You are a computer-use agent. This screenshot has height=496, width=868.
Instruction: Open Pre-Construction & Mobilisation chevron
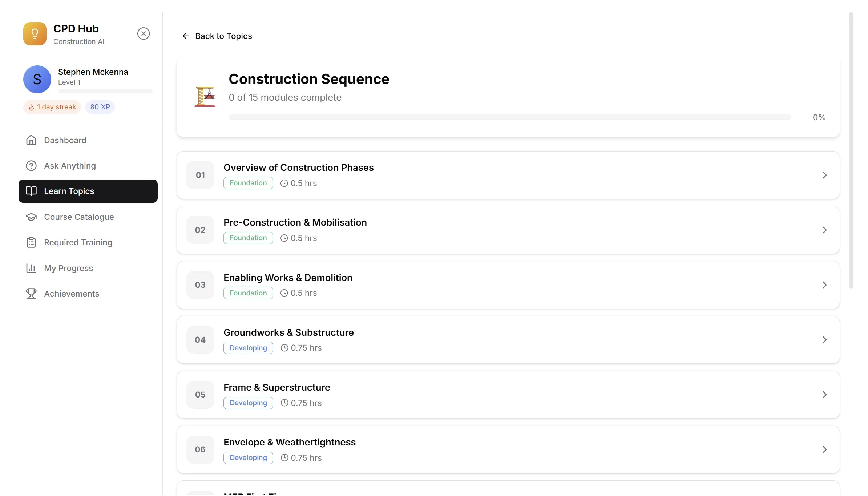click(825, 230)
